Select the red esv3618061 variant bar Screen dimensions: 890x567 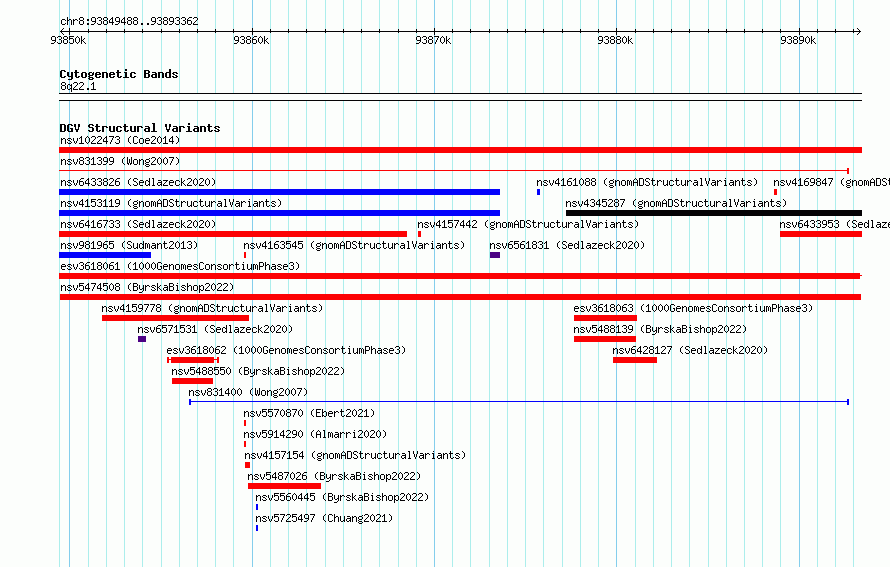coord(460,276)
